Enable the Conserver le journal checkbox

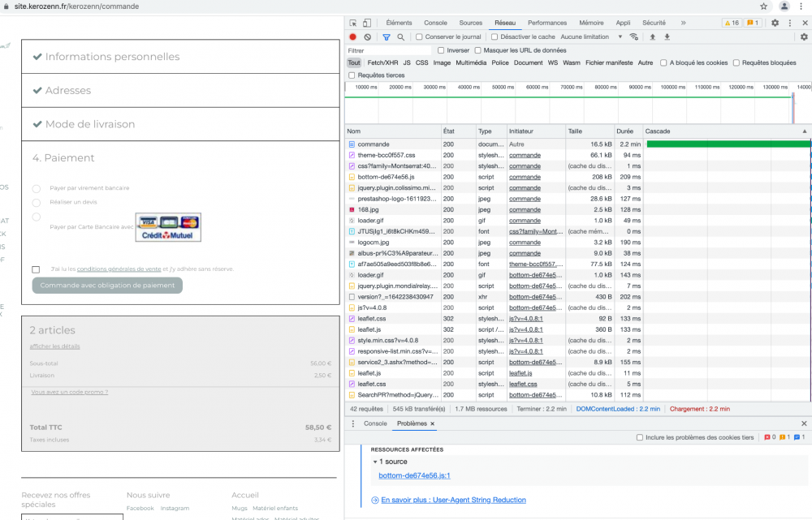coord(419,37)
